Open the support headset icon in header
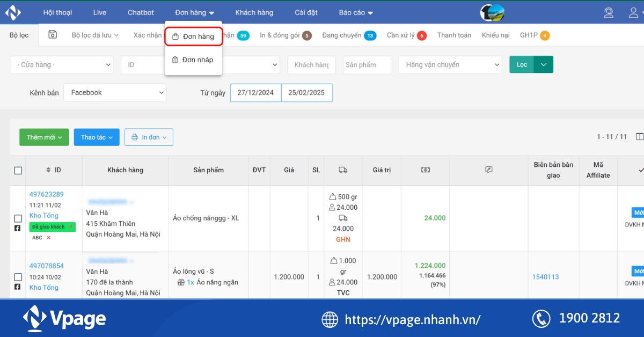This screenshot has height=337, width=644. click(x=609, y=12)
